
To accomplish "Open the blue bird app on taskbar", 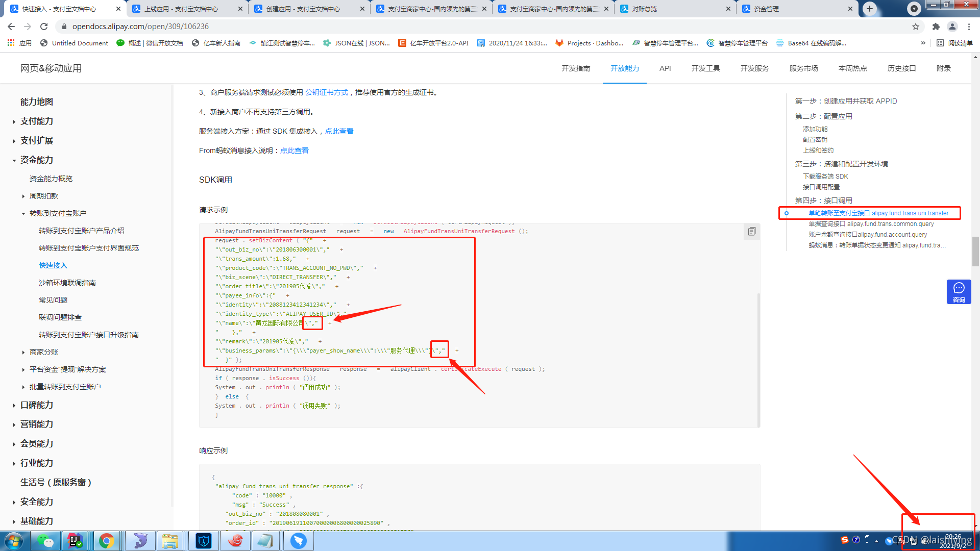I will click(x=298, y=541).
